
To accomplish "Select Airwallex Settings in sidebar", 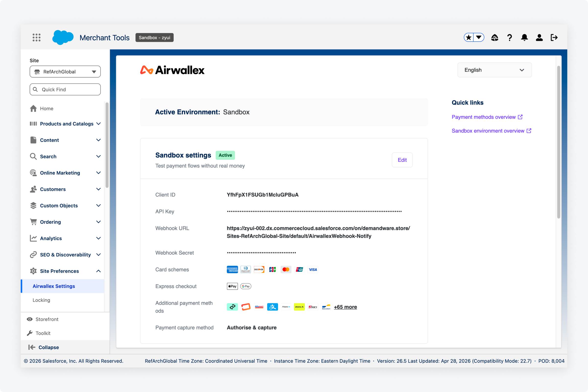I will click(62, 286).
